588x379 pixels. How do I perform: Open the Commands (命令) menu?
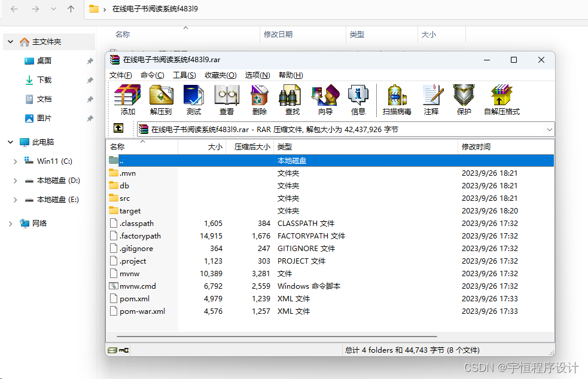tap(153, 75)
